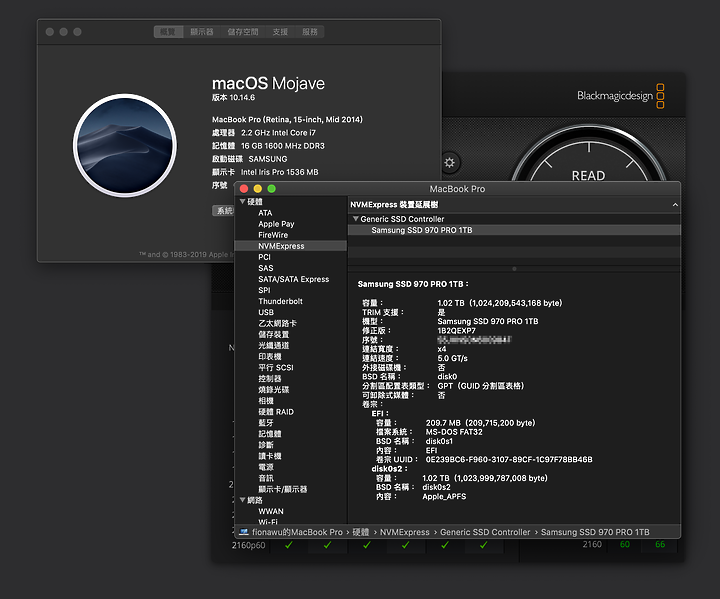Viewport: 720px width, 599px height.
Task: Select 相機 in the sidebar
Action: point(266,401)
